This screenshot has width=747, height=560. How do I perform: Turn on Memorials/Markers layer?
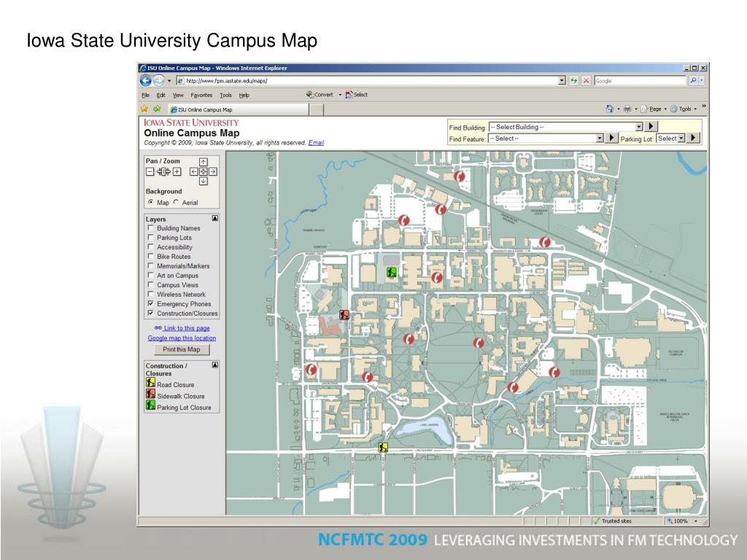click(x=150, y=265)
